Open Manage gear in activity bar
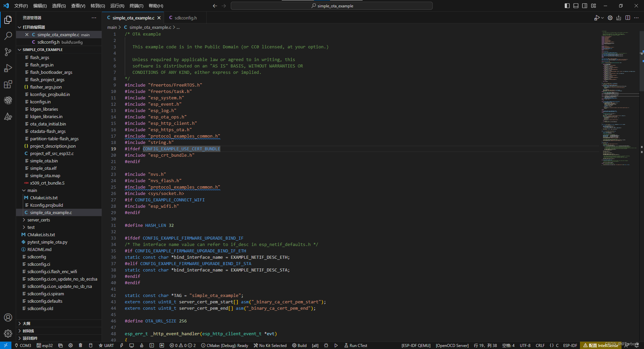This screenshot has width=644, height=349. pyautogui.click(x=8, y=333)
